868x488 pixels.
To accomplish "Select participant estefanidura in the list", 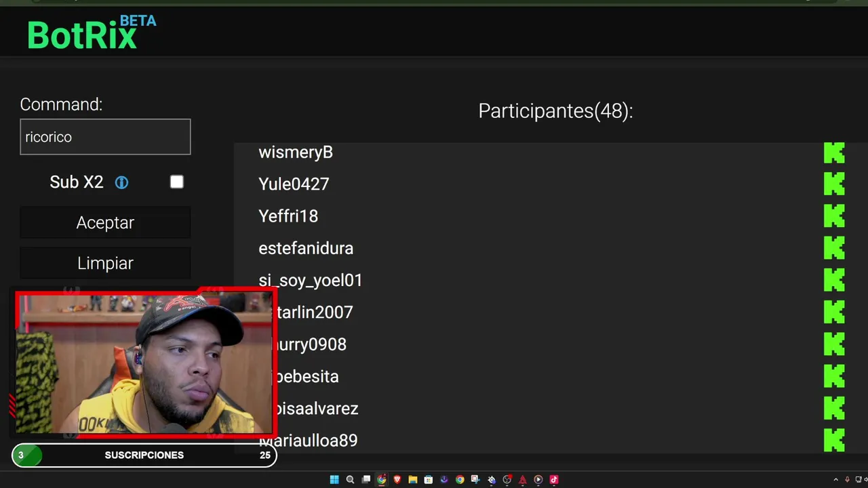I will pos(306,248).
